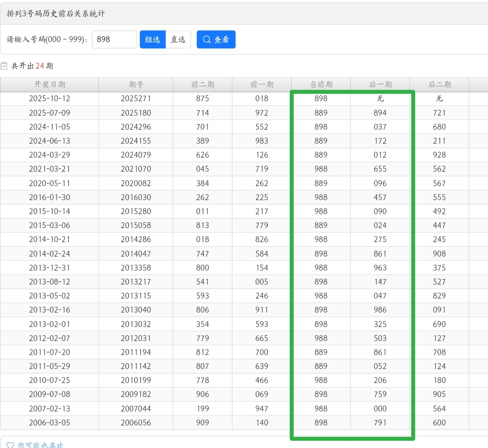Viewport: 488px width, 448px height.
Task: Click date cell 2013-05-02
Action: click(x=50, y=295)
